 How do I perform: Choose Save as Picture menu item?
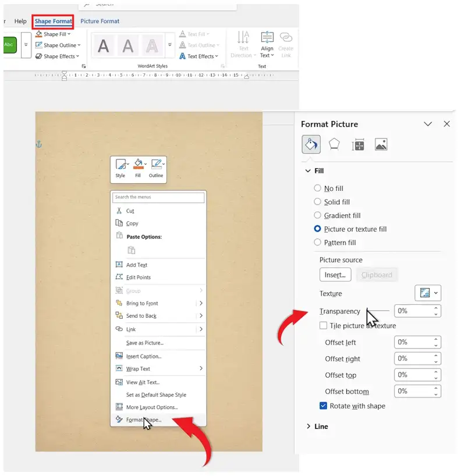pos(158,343)
